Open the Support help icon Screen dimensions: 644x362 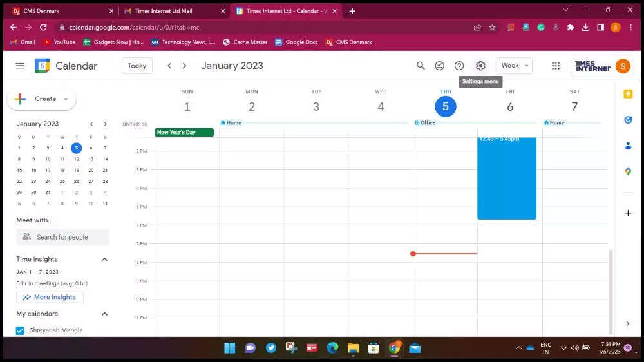(x=459, y=66)
